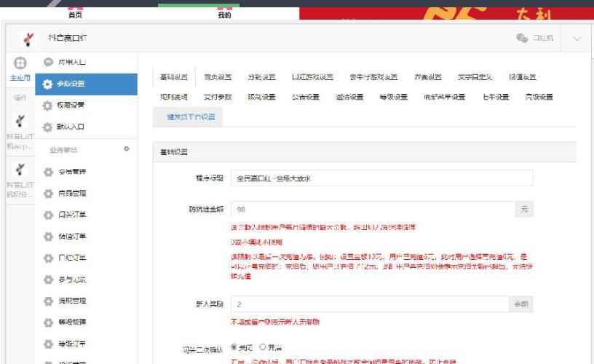Expand the top-right chevron dropdown
Screen dimensions: 594x364
(x=577, y=39)
